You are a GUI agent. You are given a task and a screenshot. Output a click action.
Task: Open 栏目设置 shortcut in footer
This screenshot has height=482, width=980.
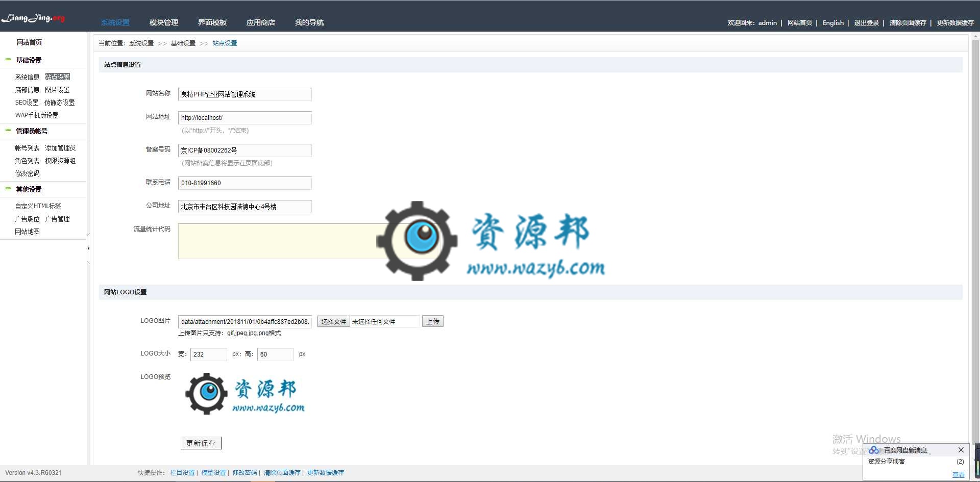tap(182, 473)
